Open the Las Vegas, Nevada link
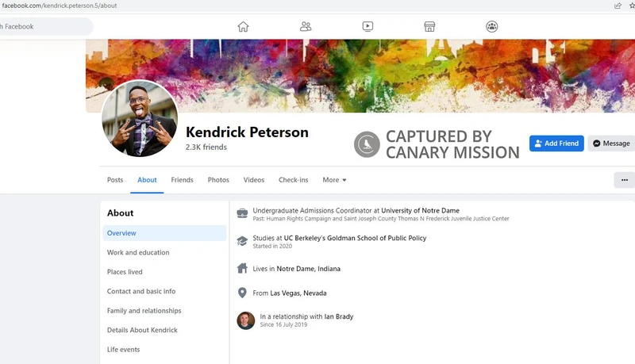The width and height of the screenshot is (635, 364). (x=298, y=293)
